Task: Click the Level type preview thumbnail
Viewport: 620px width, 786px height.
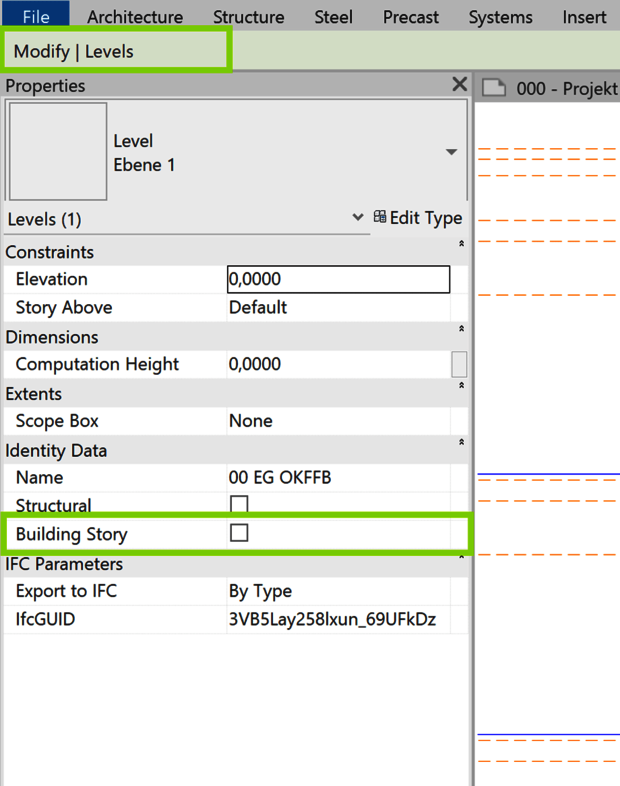Action: click(57, 151)
